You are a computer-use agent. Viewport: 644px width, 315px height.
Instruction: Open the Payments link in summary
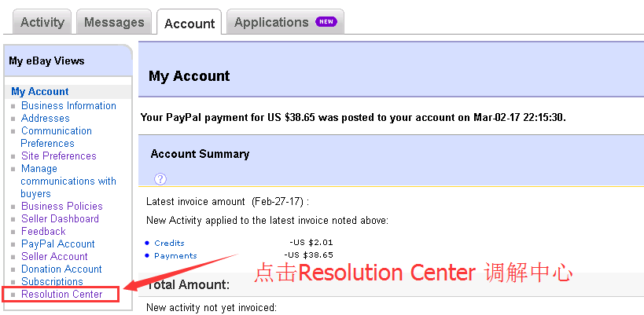click(175, 256)
